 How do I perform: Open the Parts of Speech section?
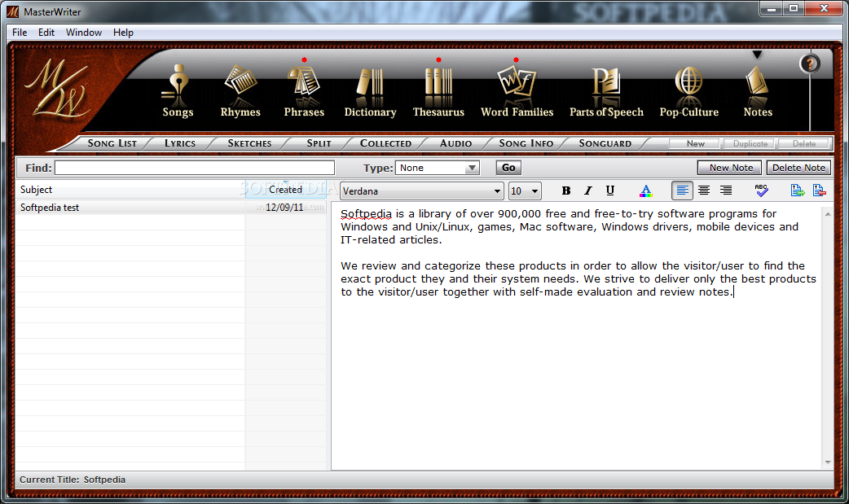606,91
